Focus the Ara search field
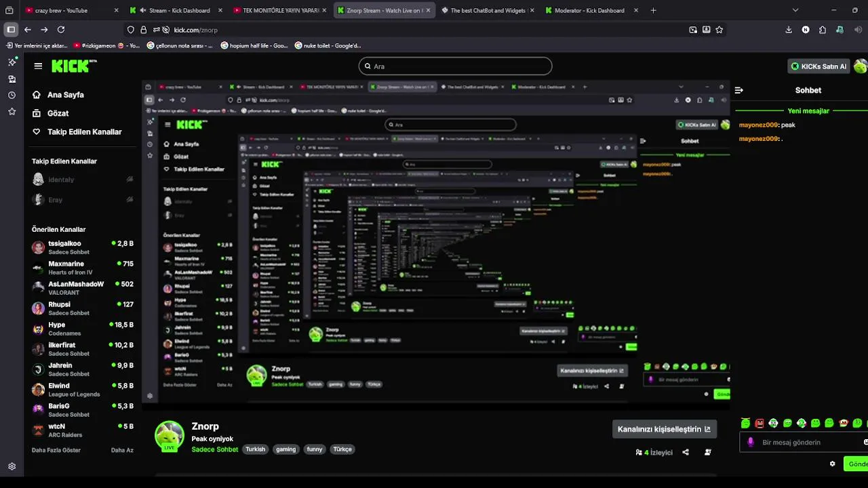This screenshot has width=868, height=488. pyautogui.click(x=455, y=66)
